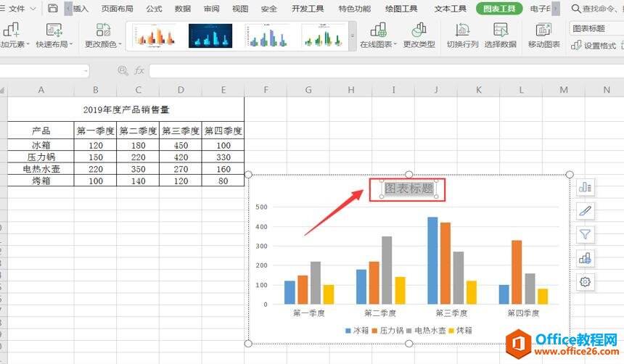This screenshot has height=364, width=624.
Task: Select the cell containing 330
Action: tap(223, 157)
